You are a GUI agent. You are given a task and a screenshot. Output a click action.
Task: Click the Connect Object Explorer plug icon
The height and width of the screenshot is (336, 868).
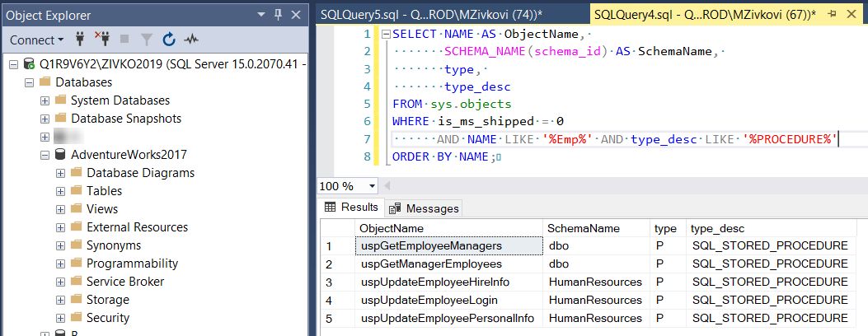tap(80, 40)
